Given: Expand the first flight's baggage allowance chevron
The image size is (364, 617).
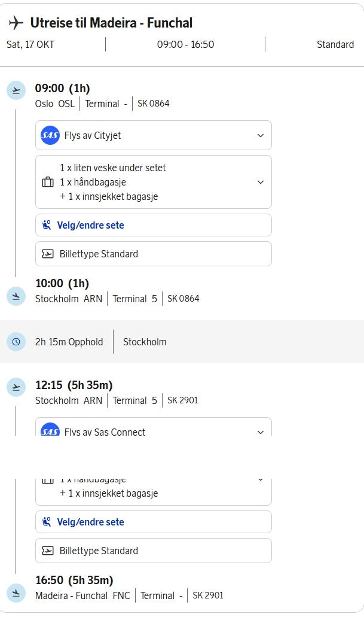Looking at the screenshot, I should pos(260,182).
